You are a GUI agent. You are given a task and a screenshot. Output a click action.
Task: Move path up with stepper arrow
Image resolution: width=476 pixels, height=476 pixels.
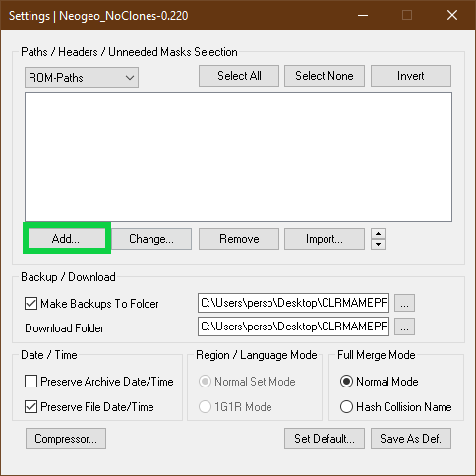coord(378,234)
